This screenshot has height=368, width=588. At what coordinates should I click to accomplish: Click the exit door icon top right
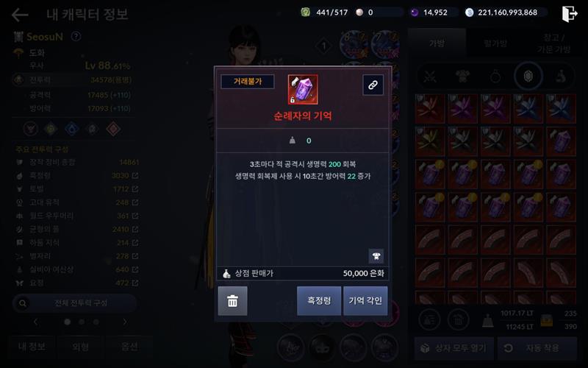pos(569,14)
